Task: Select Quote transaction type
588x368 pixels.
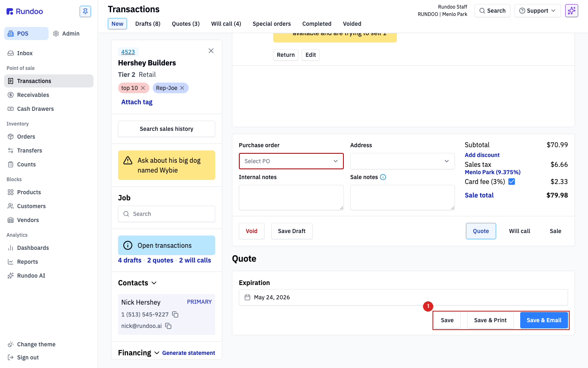Action: [481, 231]
